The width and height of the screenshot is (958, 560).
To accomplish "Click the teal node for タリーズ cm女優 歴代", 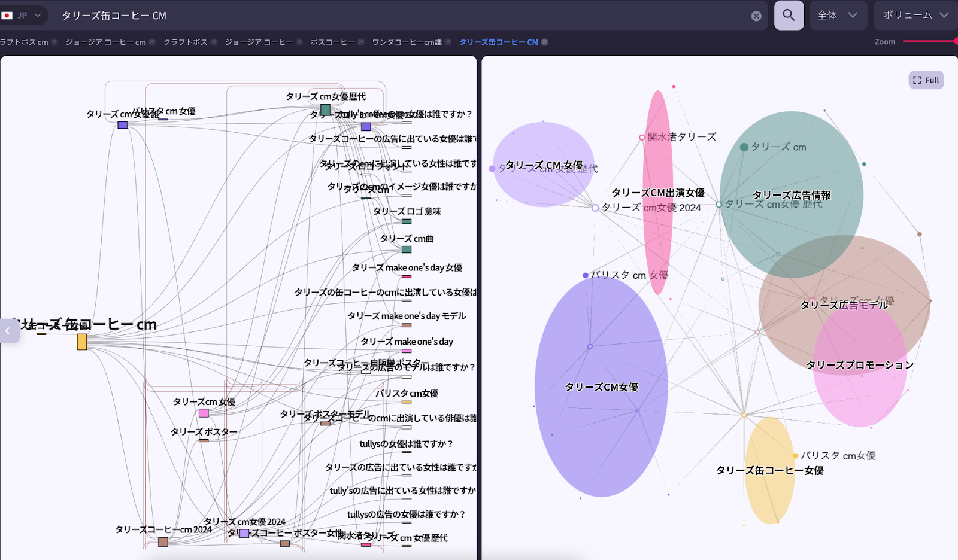I will (325, 110).
